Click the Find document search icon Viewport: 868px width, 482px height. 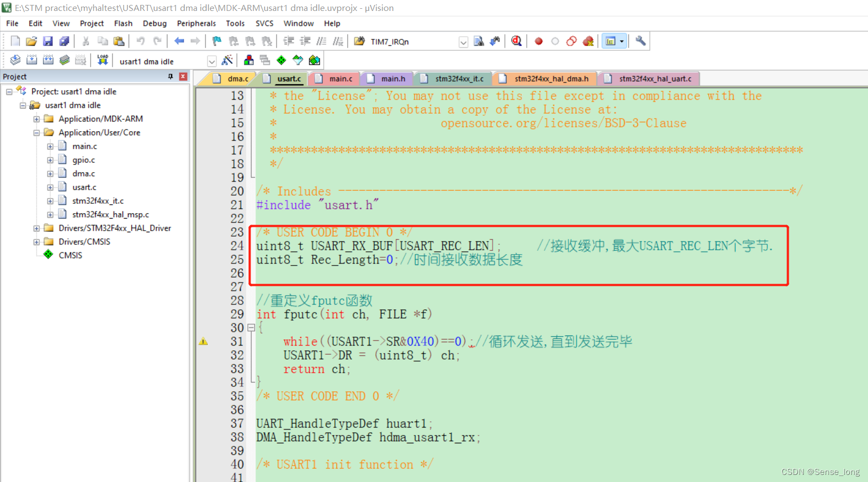click(x=479, y=41)
